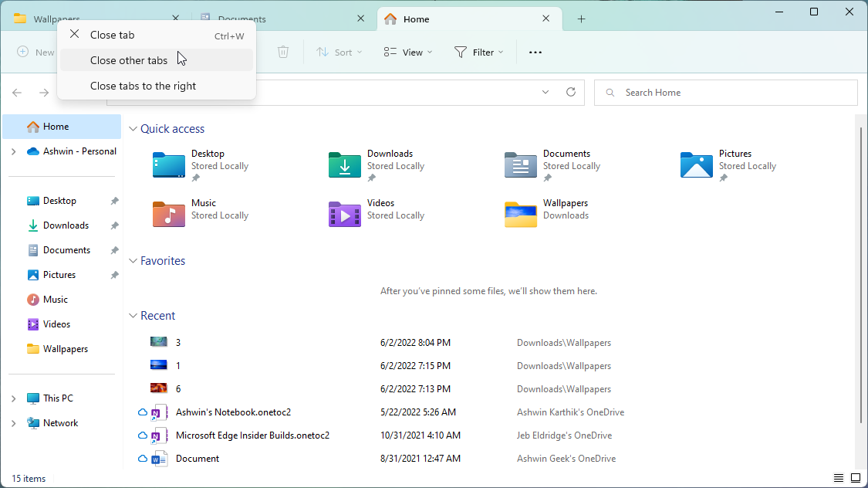Select Ashwin - Personal OneDrive in sidebar

(x=72, y=151)
